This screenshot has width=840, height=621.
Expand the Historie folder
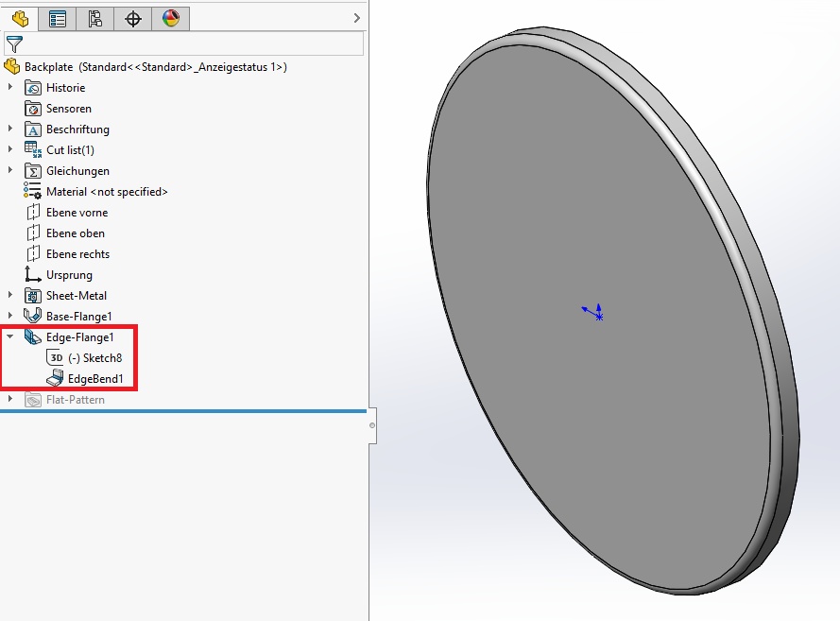click(x=9, y=87)
